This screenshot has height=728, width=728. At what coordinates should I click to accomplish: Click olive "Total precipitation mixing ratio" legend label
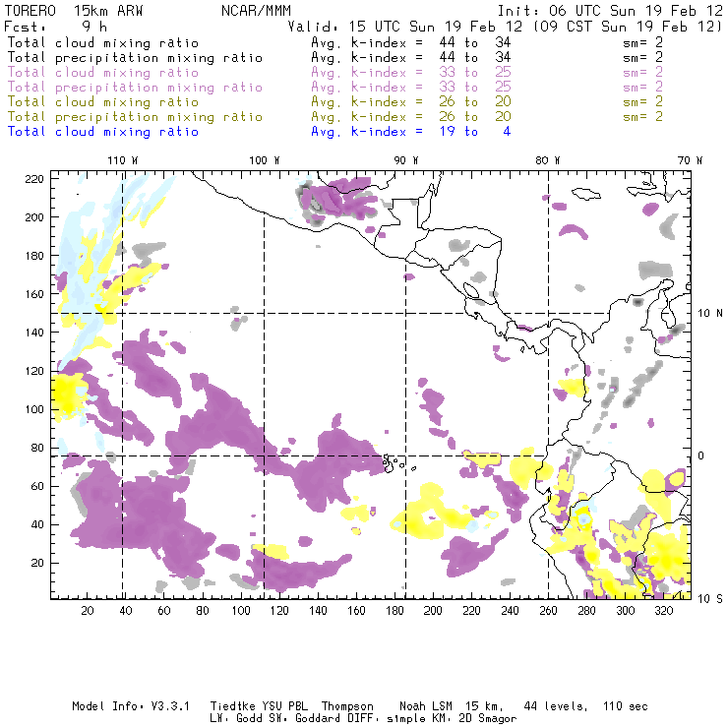click(x=135, y=116)
